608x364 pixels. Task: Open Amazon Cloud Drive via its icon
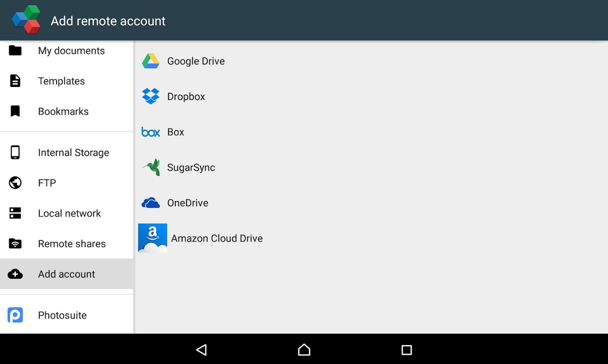tap(153, 238)
